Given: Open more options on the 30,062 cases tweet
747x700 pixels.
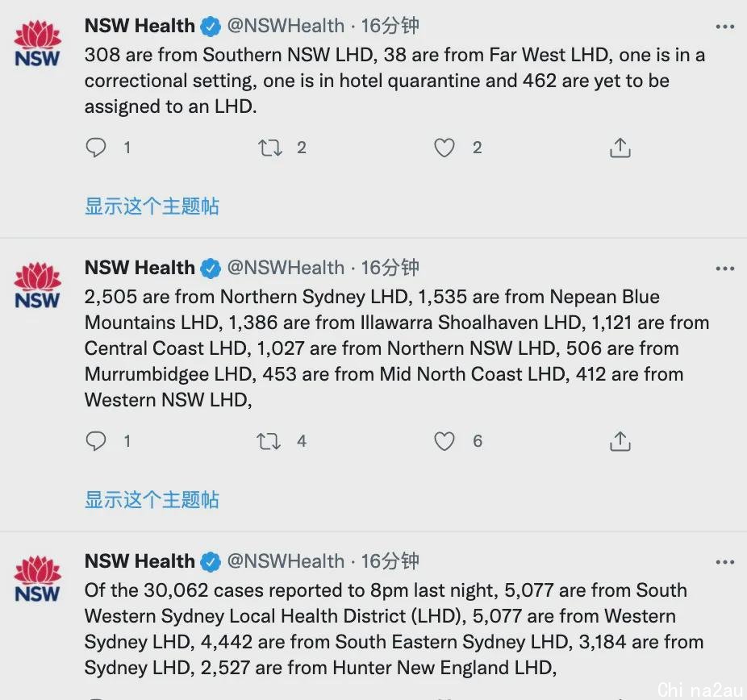Looking at the screenshot, I should 724,562.
